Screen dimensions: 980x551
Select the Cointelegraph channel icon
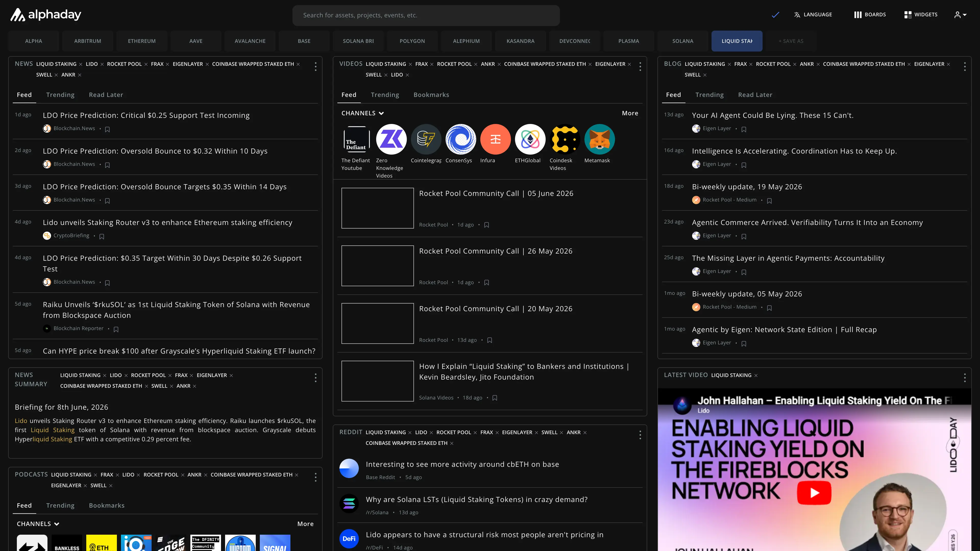point(426,139)
